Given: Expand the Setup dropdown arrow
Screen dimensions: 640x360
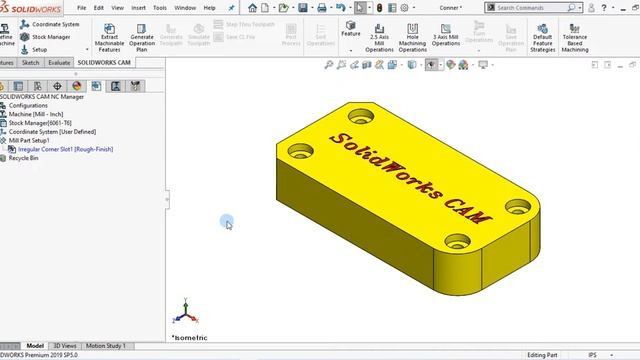Looking at the screenshot, I should 87,49.
